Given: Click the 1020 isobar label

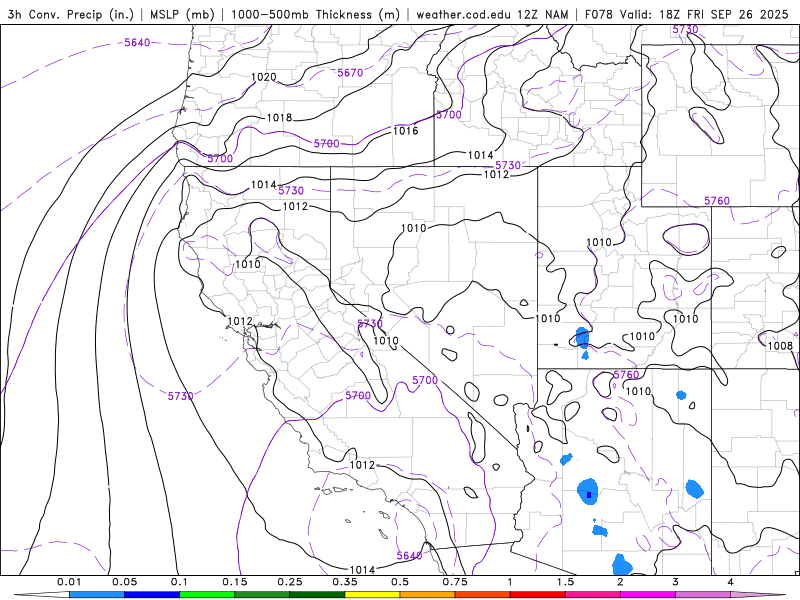Looking at the screenshot, I should (x=264, y=77).
